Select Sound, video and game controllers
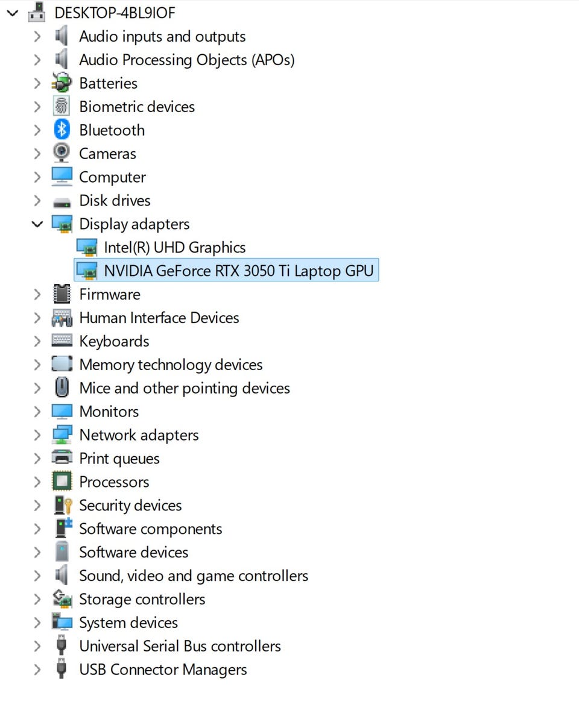Viewport: 579px width, 728px height. point(194,576)
